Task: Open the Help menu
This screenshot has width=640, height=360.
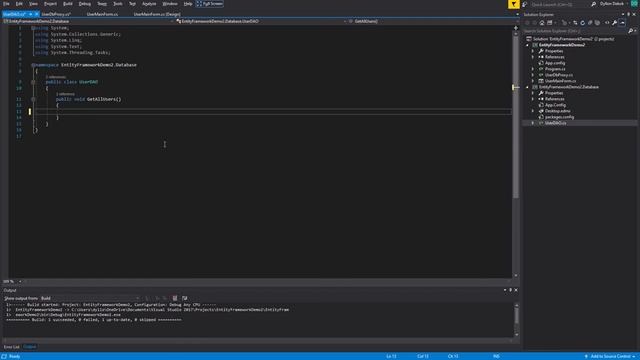Action: coord(188,4)
